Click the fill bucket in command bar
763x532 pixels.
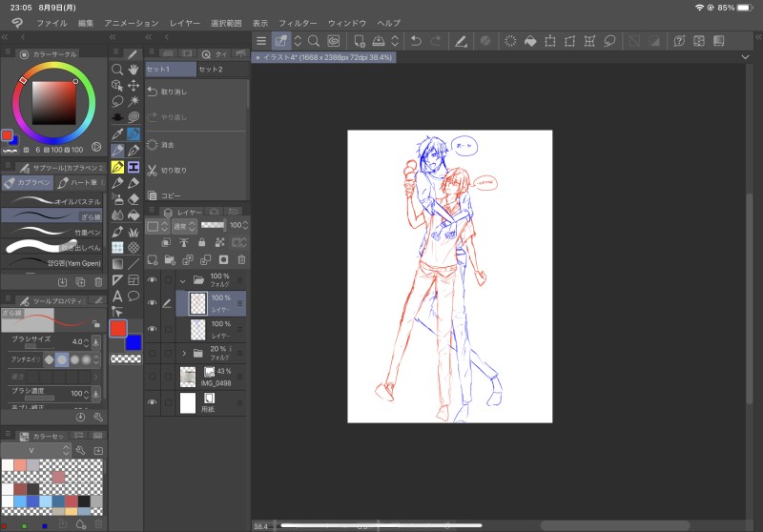pyautogui.click(x=530, y=41)
